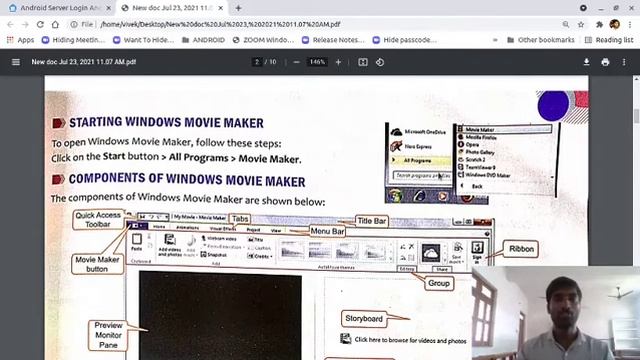Click the speaker's webcam video overlay

[556, 313]
